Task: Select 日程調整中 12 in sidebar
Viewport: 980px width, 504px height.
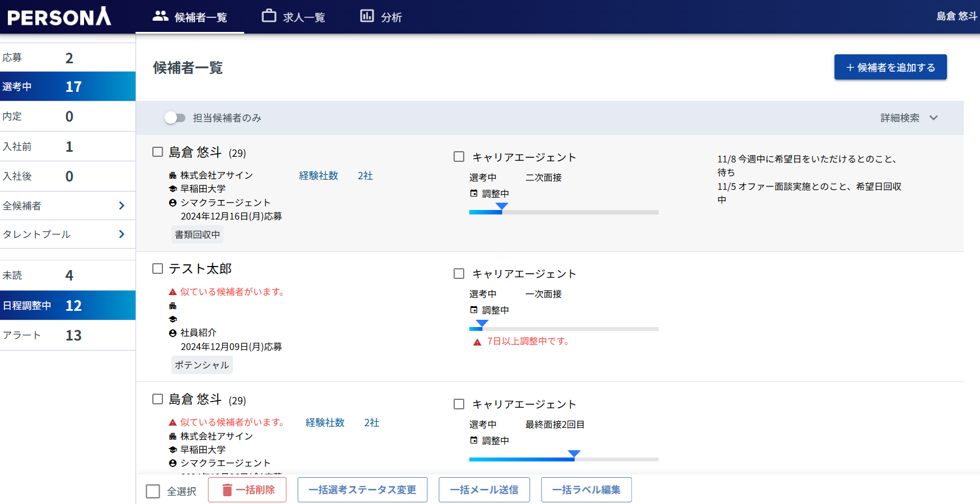Action: tap(68, 305)
